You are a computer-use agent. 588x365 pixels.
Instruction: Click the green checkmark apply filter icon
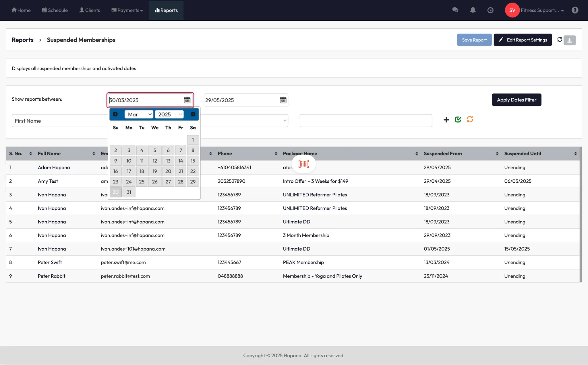458,120
